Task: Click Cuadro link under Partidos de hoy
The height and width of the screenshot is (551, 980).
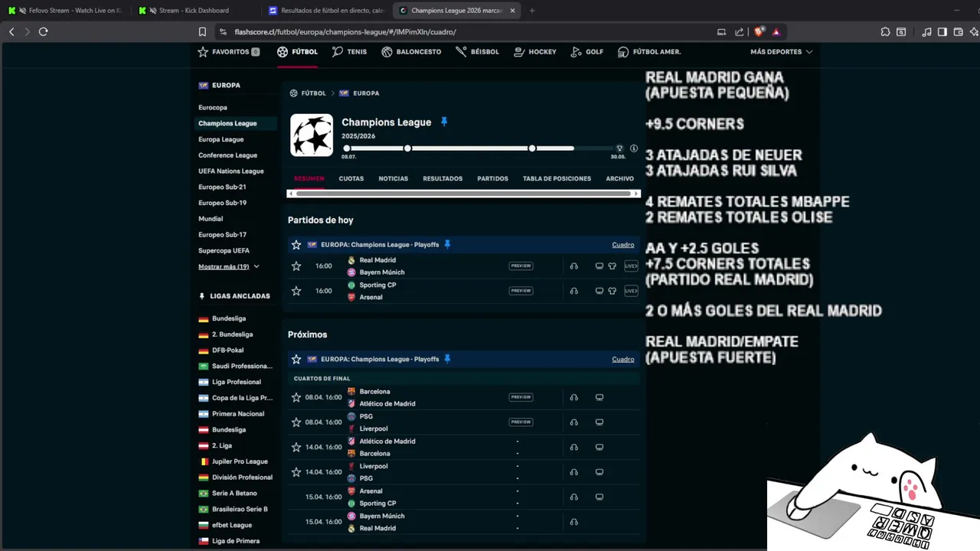Action: coord(623,245)
